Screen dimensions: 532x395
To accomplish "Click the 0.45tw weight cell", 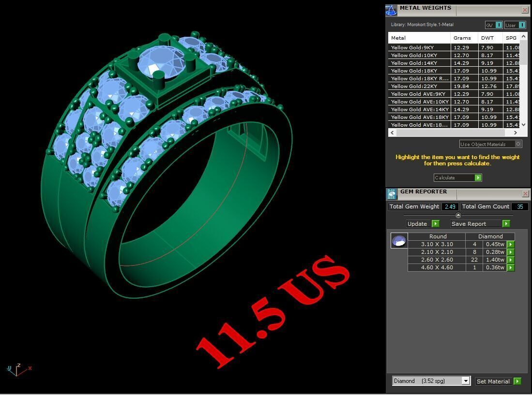I will coord(495,244).
